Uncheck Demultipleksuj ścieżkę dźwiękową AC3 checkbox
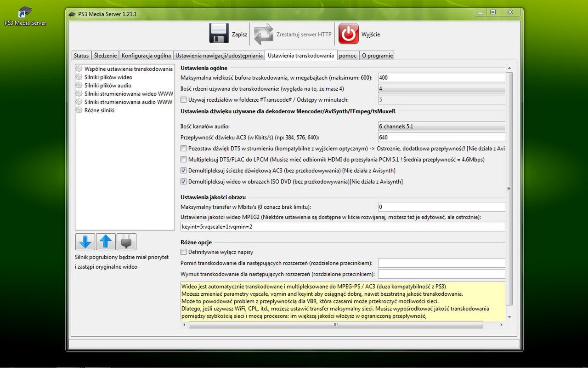Image resolution: width=588 pixels, height=368 pixels. [184, 171]
